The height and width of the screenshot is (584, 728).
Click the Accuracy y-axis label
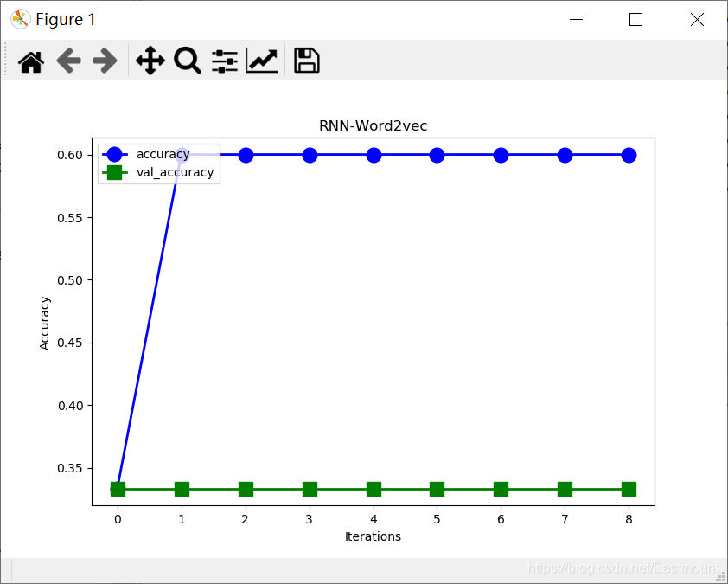point(44,323)
